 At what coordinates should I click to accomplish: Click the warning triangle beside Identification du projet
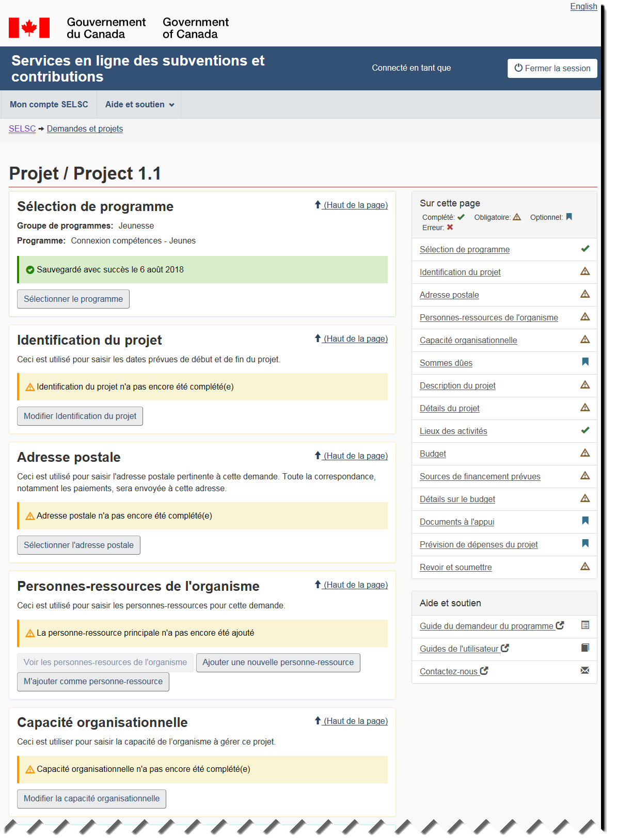click(585, 271)
